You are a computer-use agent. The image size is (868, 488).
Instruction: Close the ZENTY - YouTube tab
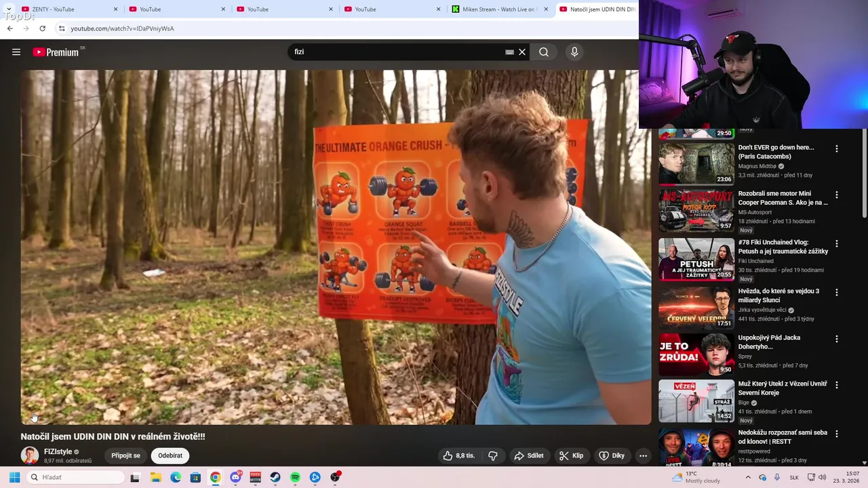[115, 9]
